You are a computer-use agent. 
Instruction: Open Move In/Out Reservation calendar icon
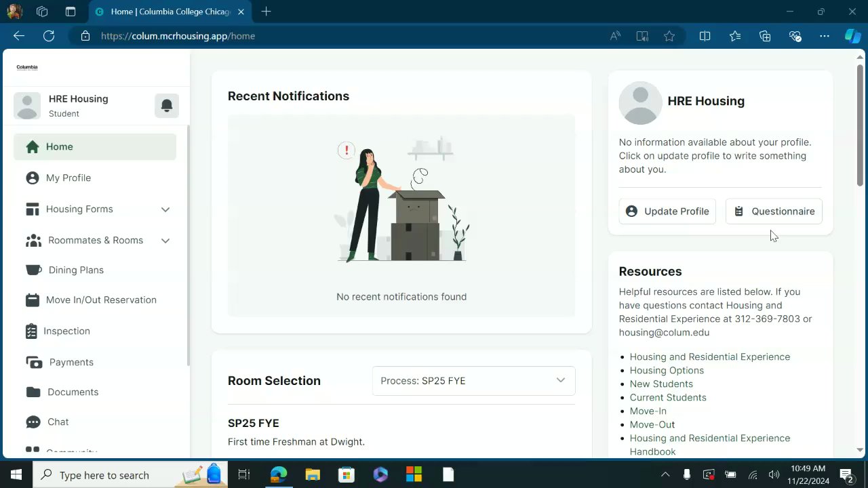[x=32, y=300]
